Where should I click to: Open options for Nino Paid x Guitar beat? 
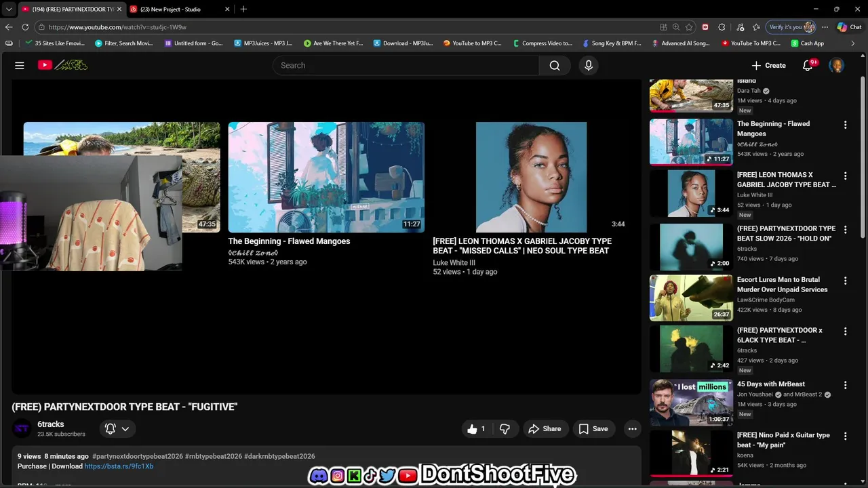(845, 436)
